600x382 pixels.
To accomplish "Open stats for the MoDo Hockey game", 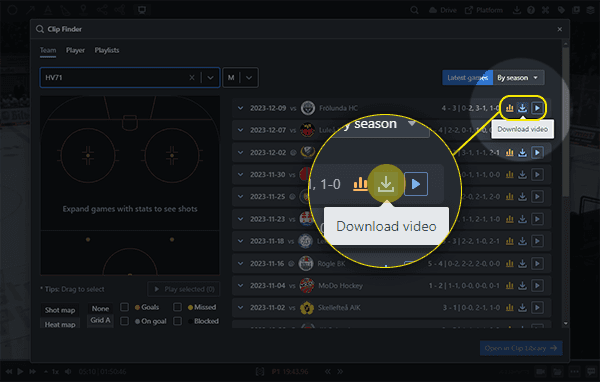I will (509, 286).
